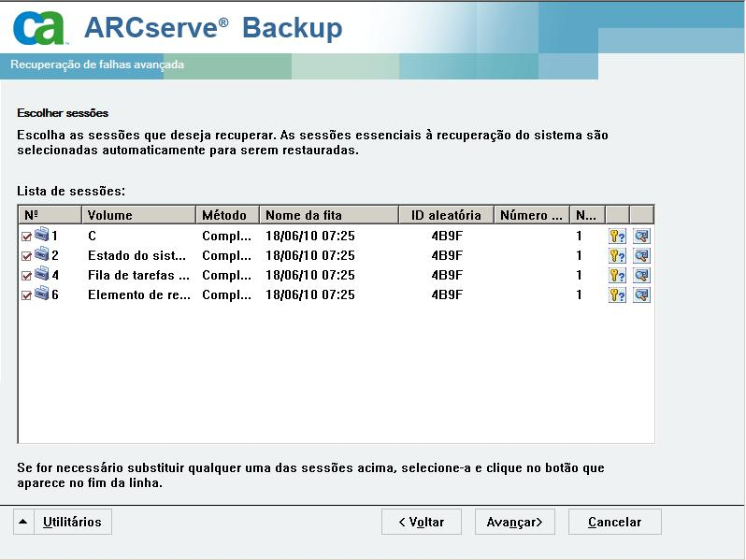746x560 pixels.
Task: Expand the Utilitários arrow button
Action: [23, 522]
